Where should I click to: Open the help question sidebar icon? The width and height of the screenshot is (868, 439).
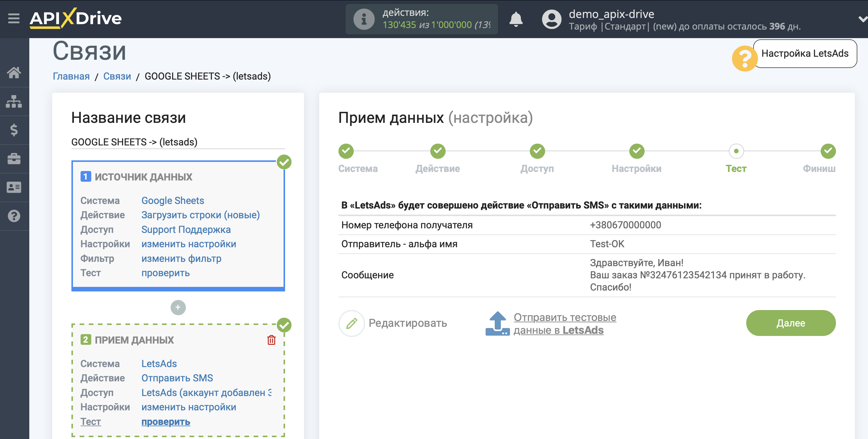(x=14, y=216)
